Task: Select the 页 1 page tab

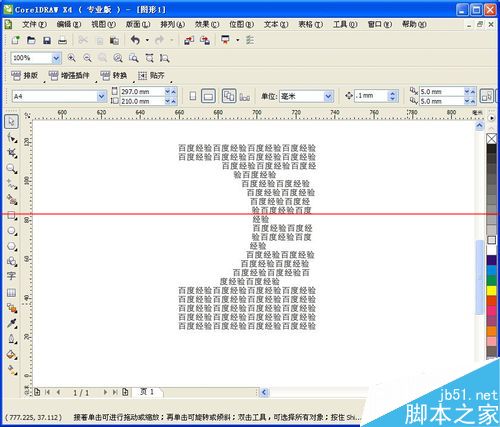Action: pyautogui.click(x=147, y=392)
